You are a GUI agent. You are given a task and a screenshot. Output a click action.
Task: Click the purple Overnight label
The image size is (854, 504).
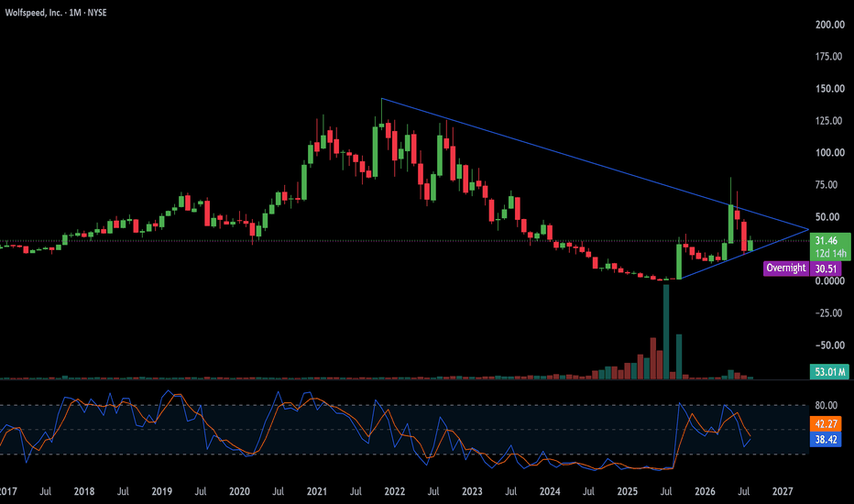click(786, 268)
